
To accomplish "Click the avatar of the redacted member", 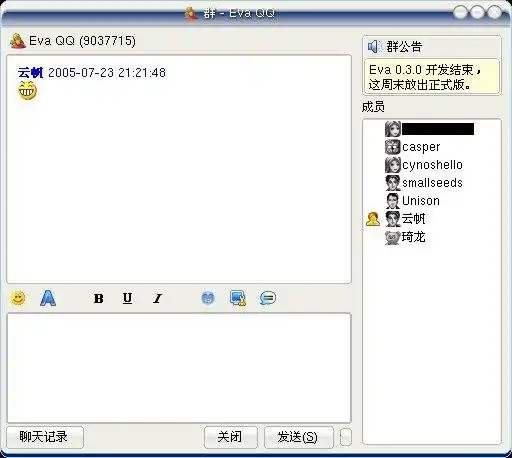I will [x=393, y=129].
